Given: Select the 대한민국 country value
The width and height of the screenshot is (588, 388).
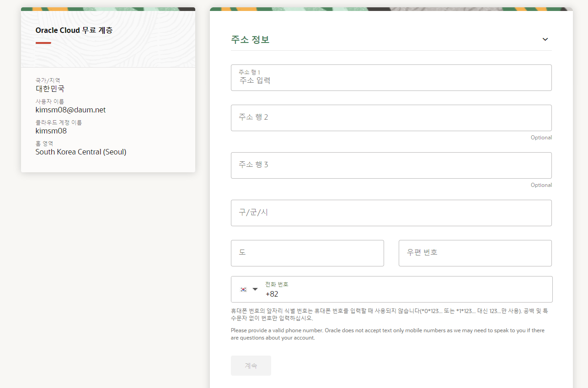Looking at the screenshot, I should point(50,89).
